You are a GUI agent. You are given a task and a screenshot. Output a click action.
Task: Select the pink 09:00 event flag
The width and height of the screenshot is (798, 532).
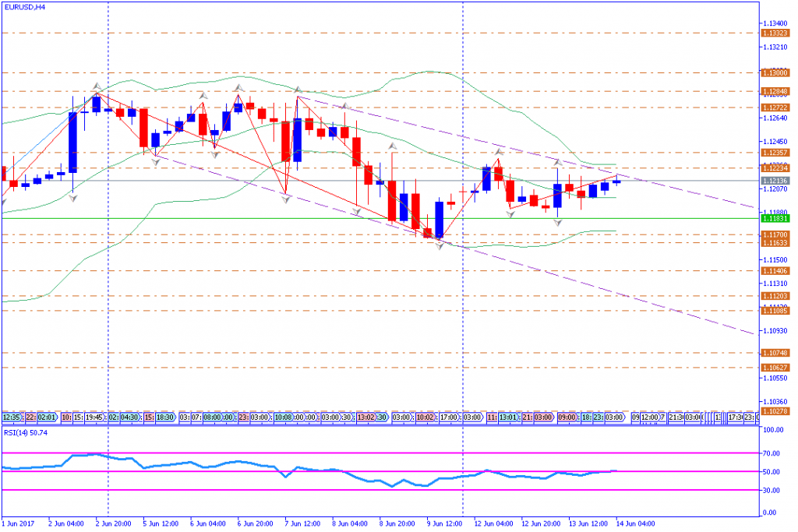(x=566, y=417)
